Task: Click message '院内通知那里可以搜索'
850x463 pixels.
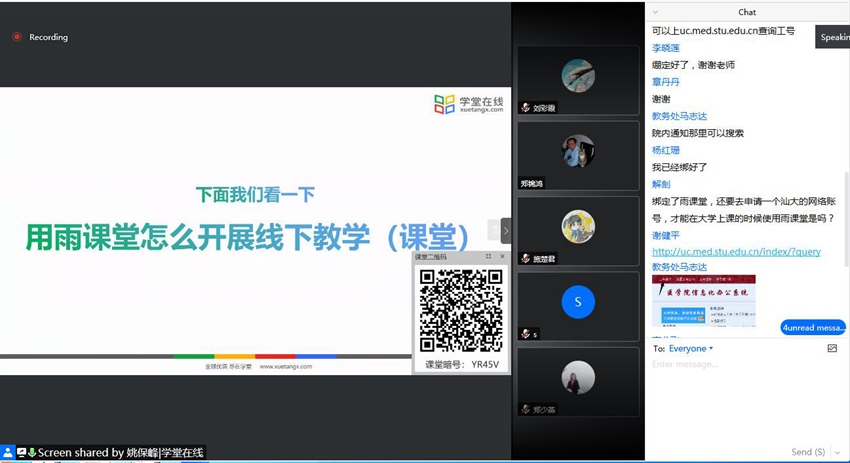Action: (x=698, y=133)
